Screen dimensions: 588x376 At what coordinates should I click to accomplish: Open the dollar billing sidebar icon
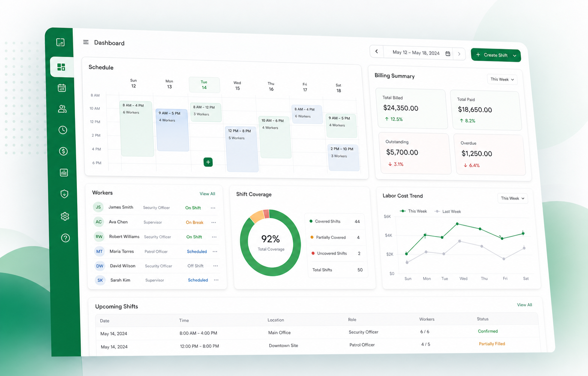63,151
